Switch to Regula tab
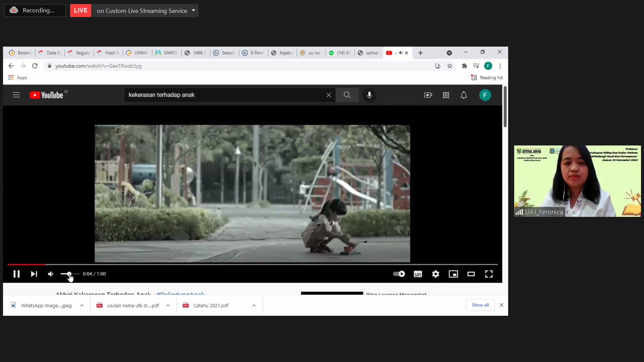 79,53
